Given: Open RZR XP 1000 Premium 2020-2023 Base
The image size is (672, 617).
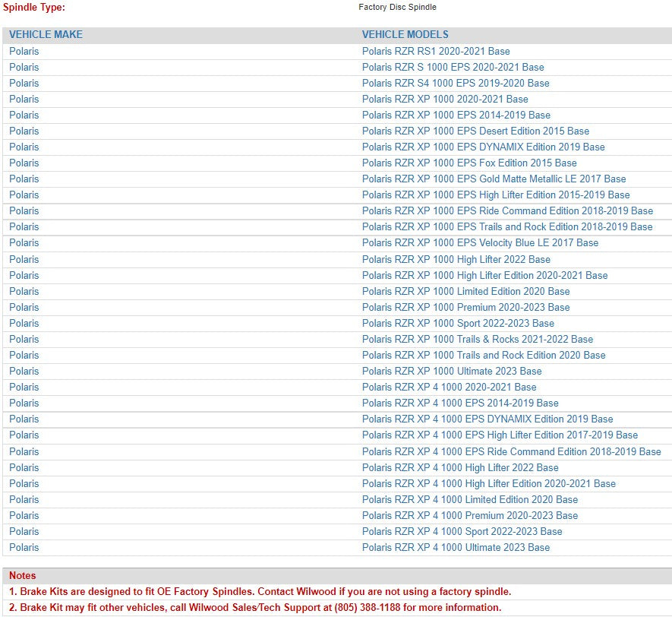Looking at the screenshot, I should click(466, 308).
